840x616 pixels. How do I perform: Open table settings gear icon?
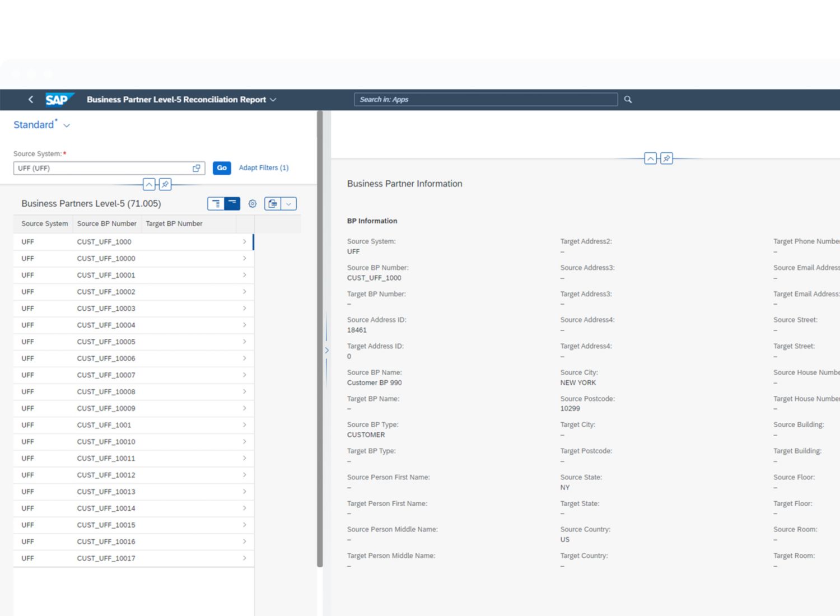(253, 204)
